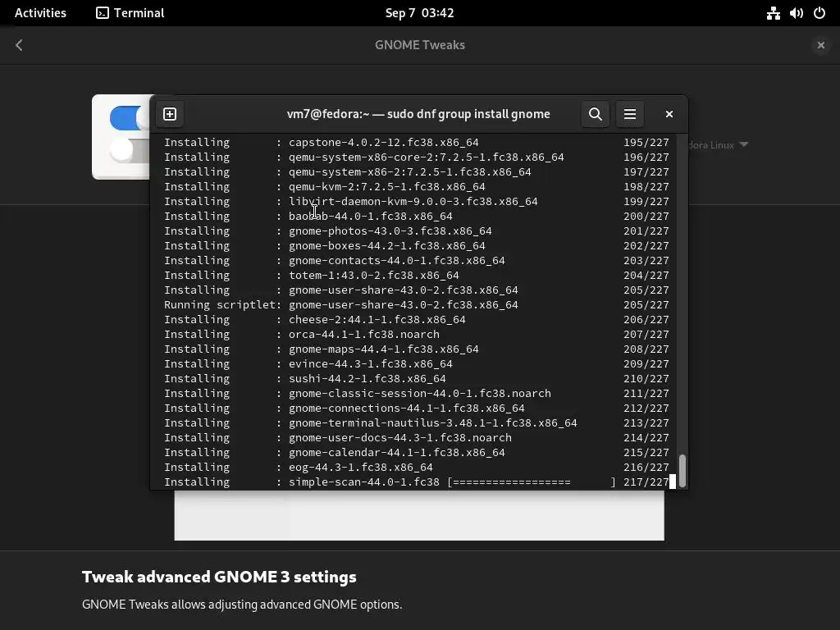Open the power menu icon
Screen dimensions: 840x630
819,13
